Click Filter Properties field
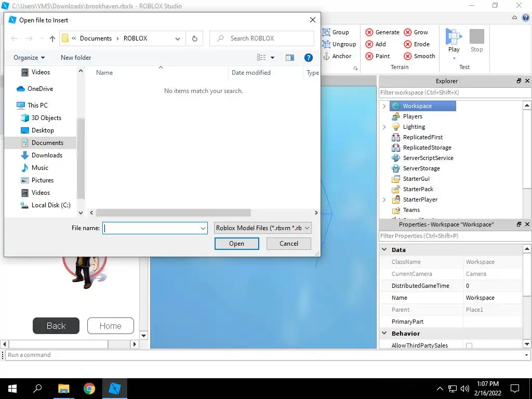This screenshot has width=532, height=399. click(x=455, y=236)
